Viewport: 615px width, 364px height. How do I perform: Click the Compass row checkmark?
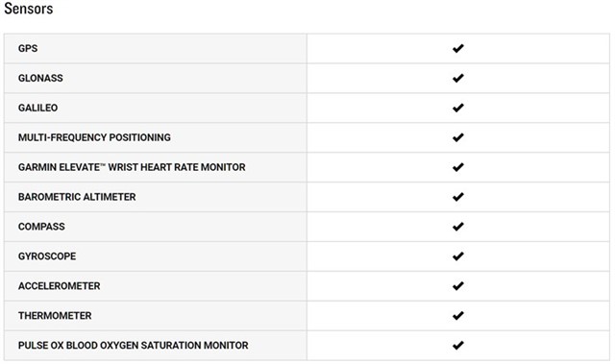click(457, 227)
